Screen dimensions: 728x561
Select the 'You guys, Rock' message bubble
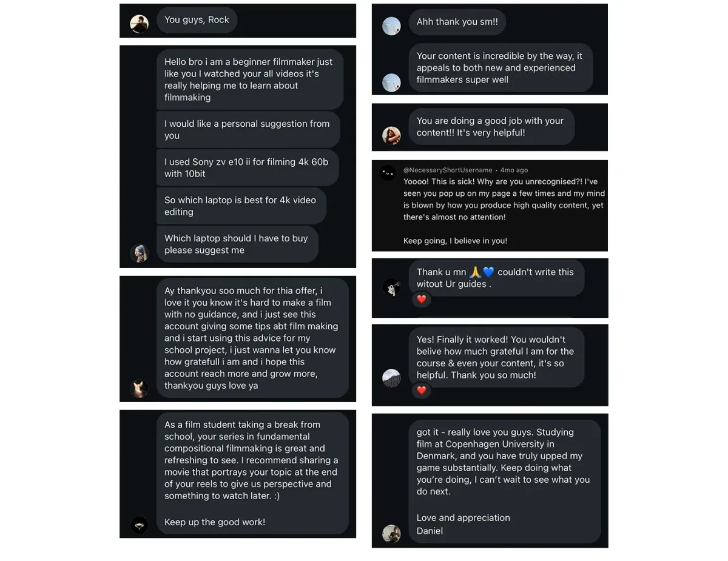pyautogui.click(x=197, y=20)
